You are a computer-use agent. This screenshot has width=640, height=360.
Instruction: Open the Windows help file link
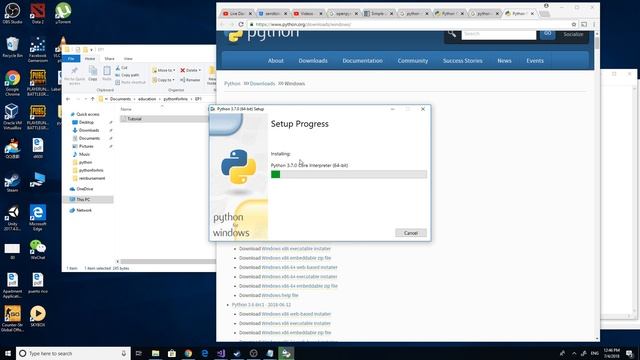[280, 295]
